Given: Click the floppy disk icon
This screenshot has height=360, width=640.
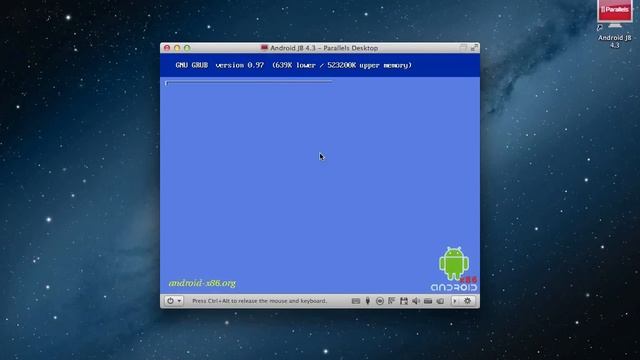Looking at the screenshot, I should [404, 301].
